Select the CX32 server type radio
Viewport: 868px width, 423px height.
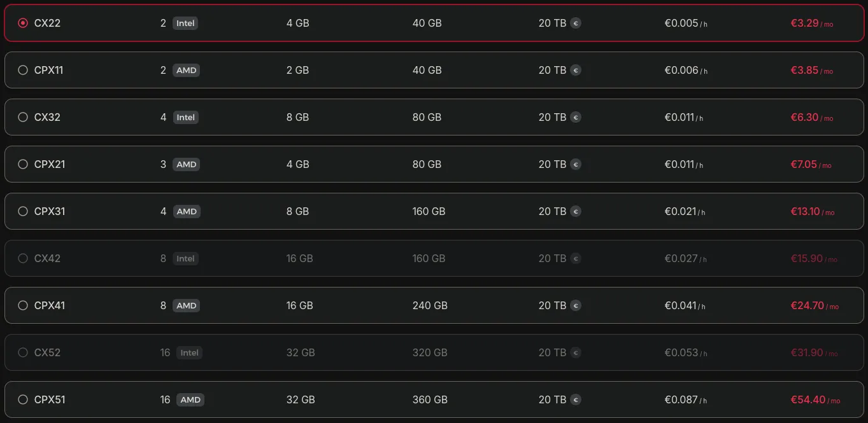tap(23, 117)
